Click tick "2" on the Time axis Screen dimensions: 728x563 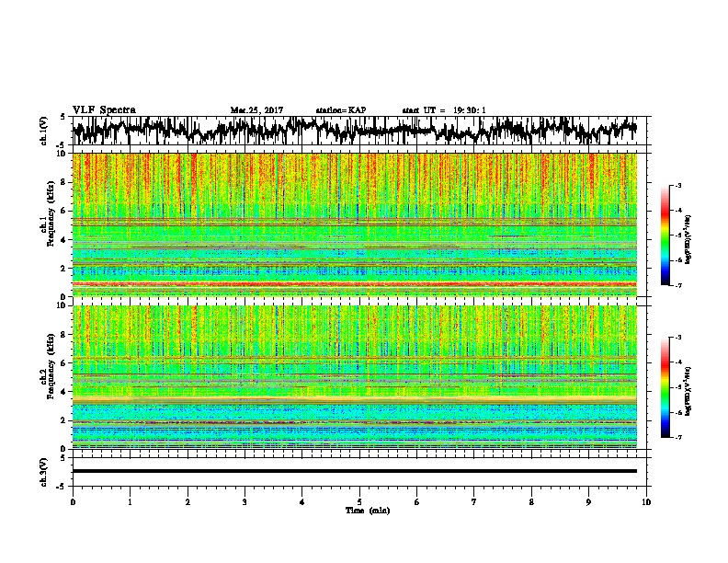188,502
